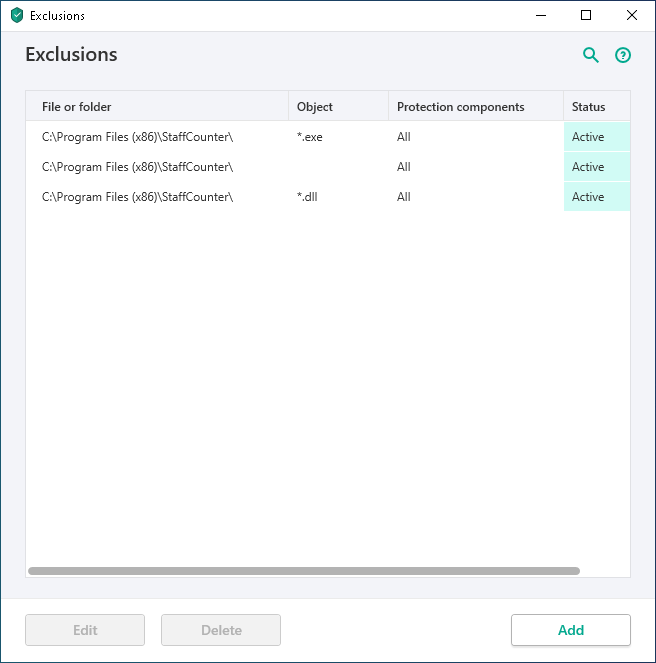Open the search magnifier icon
Image resolution: width=656 pixels, height=663 pixels.
[590, 55]
